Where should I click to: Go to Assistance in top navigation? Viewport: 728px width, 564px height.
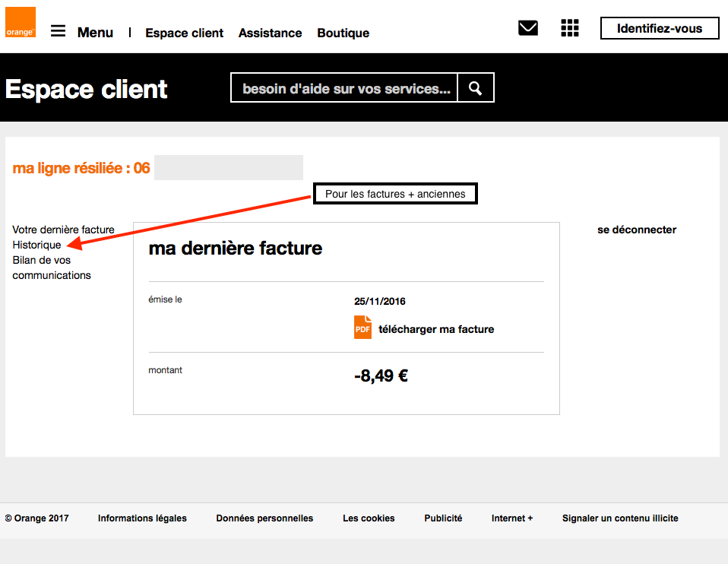tap(270, 33)
